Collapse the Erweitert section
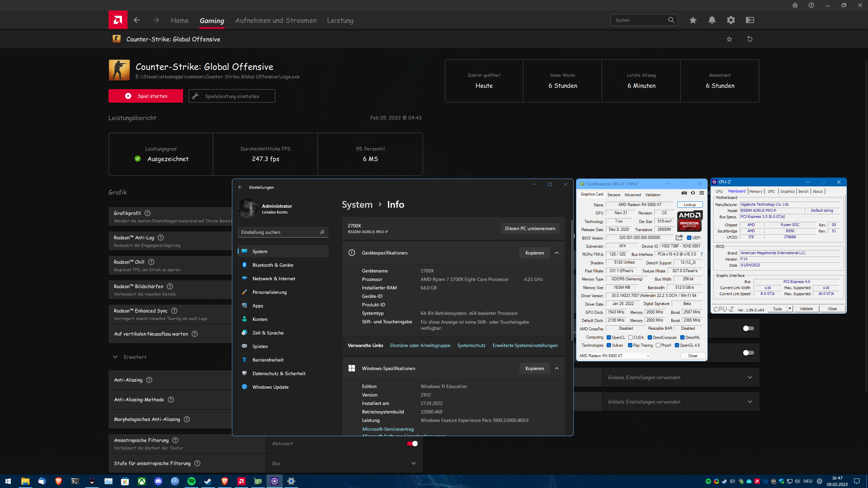The height and width of the screenshot is (488, 868). pyautogui.click(x=115, y=357)
